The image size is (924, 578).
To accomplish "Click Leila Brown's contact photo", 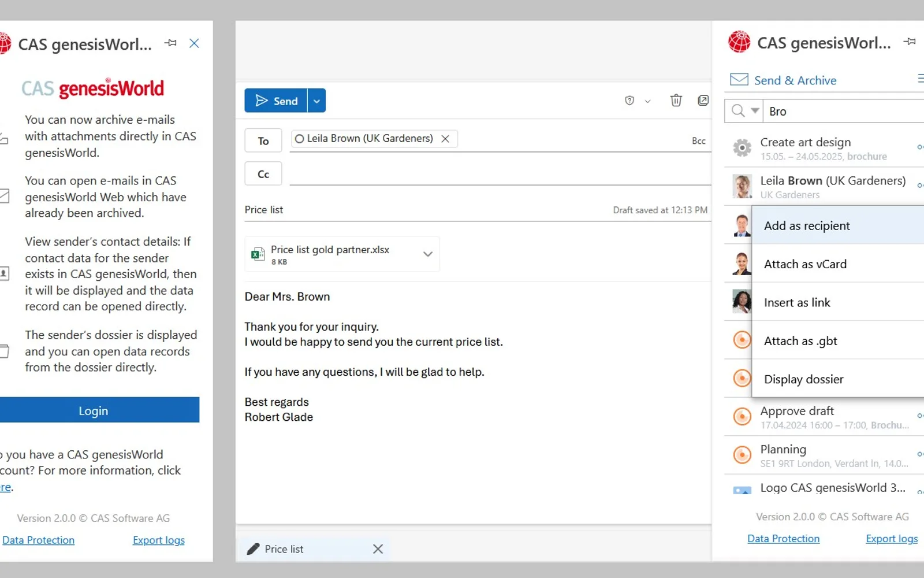I will [x=742, y=187].
